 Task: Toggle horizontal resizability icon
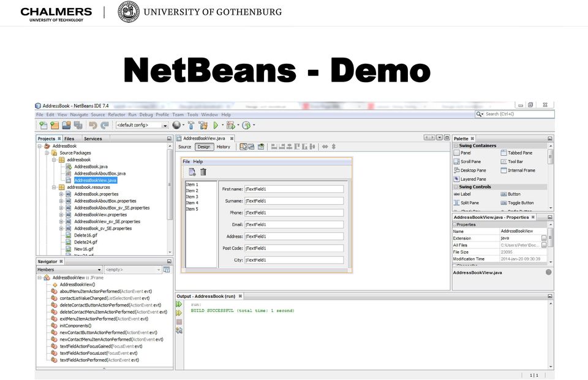click(x=325, y=146)
